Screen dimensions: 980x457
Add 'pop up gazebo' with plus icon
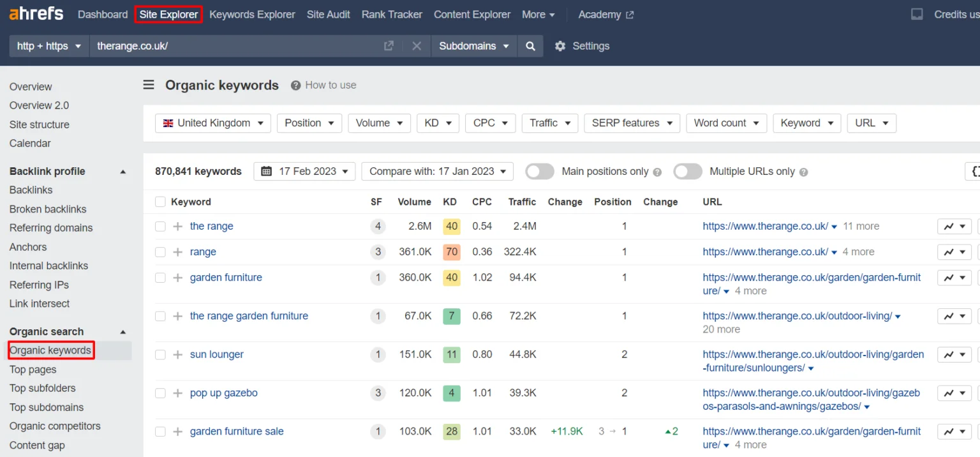tap(178, 393)
